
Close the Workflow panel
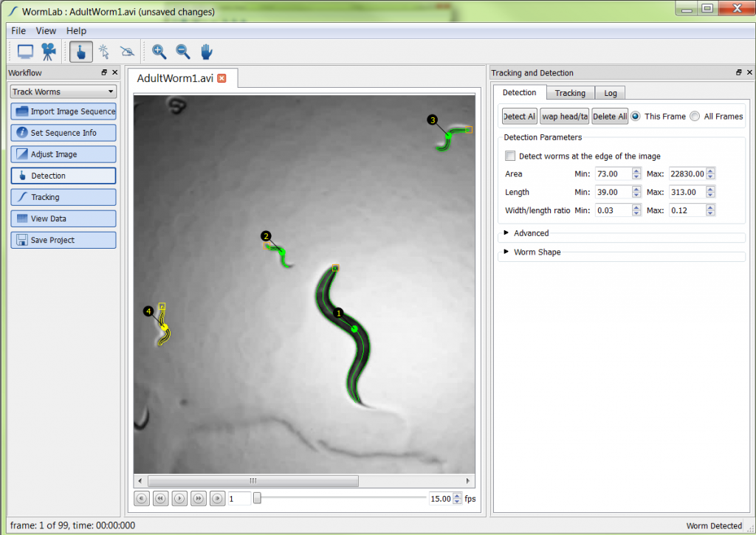tap(114, 72)
